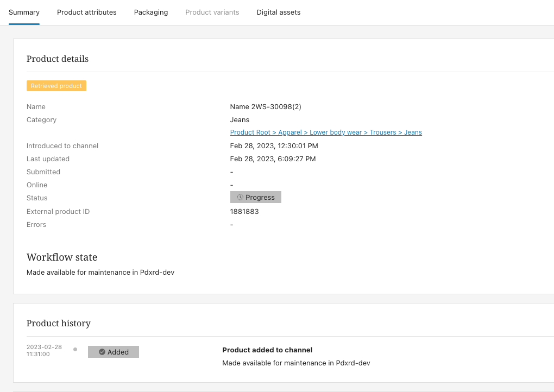Open the Product Root category breadcrumb link
This screenshot has height=392, width=554.
coord(250,132)
